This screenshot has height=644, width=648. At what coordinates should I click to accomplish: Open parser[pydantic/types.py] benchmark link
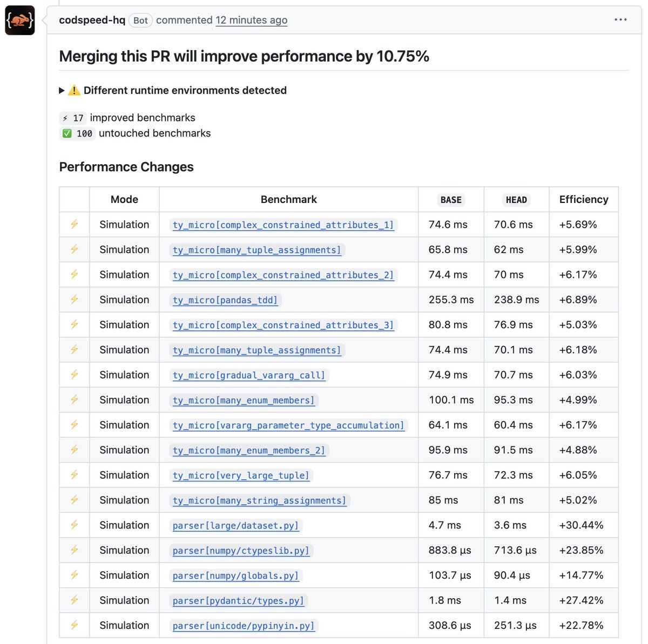(x=239, y=601)
